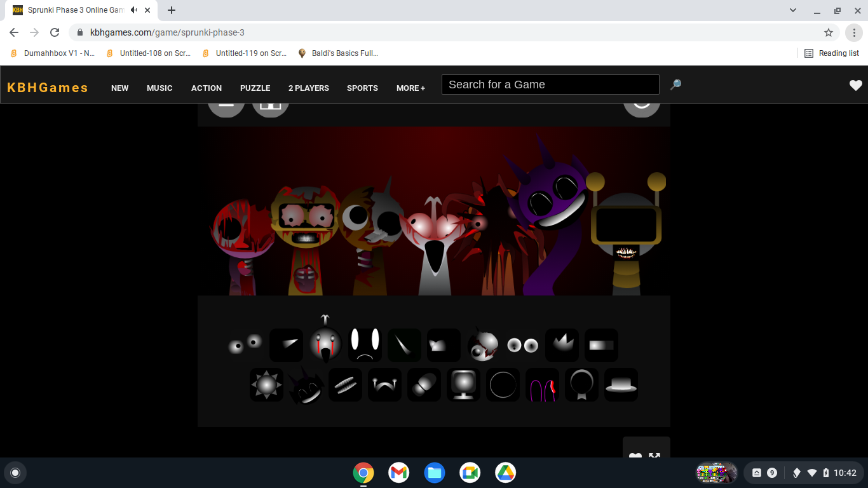Click the address bar URL
The width and height of the screenshot is (868, 488).
click(x=167, y=32)
